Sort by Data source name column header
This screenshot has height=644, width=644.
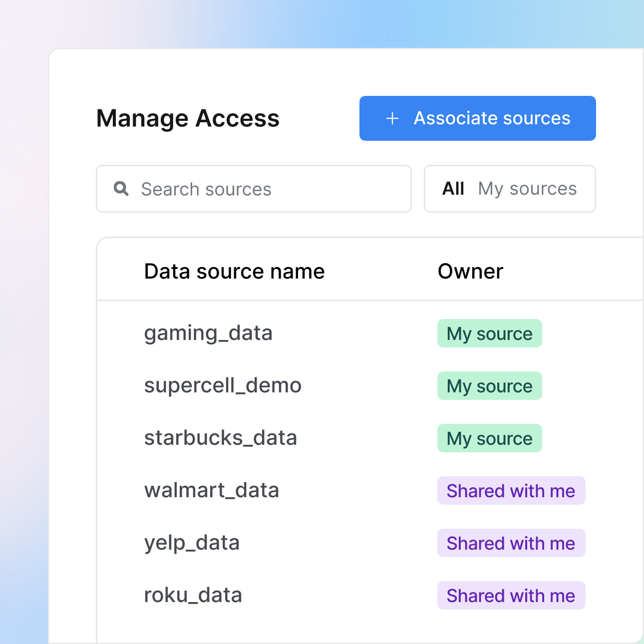point(234,272)
